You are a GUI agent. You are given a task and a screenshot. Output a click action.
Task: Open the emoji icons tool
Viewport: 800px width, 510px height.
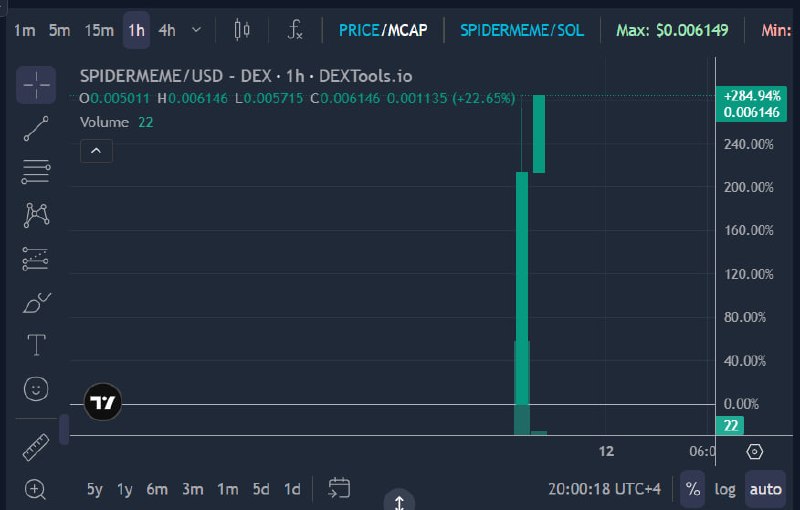pyautogui.click(x=36, y=389)
